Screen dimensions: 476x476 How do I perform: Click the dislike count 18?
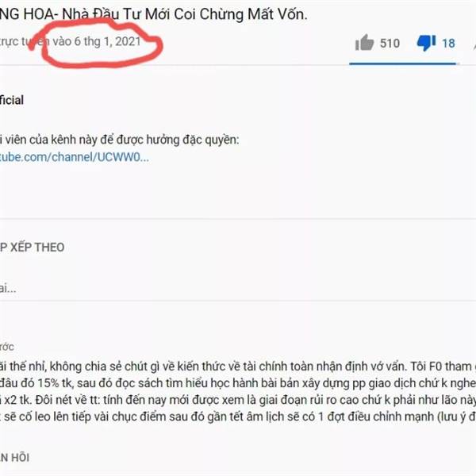(448, 44)
